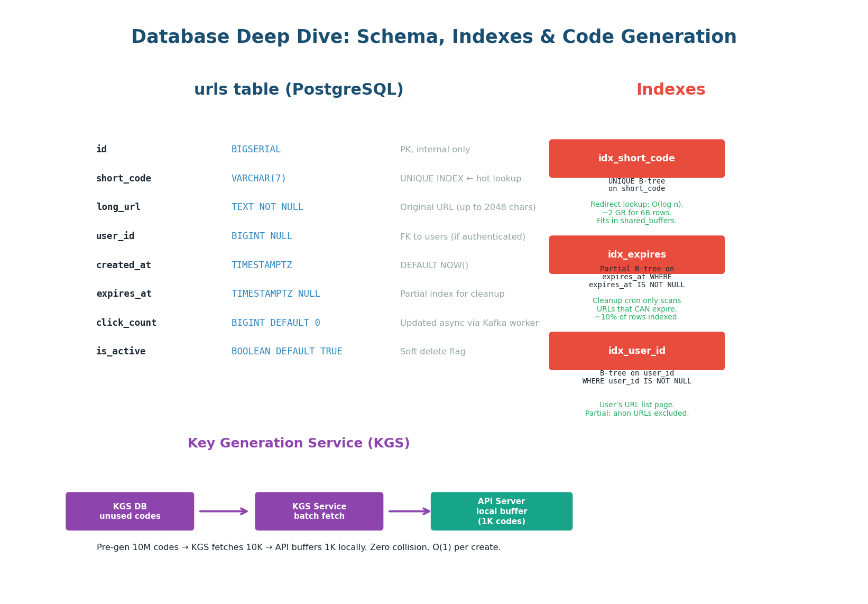The width and height of the screenshot is (868, 604).
Task: Open the idx_user_id index box
Action: pyautogui.click(x=636, y=351)
